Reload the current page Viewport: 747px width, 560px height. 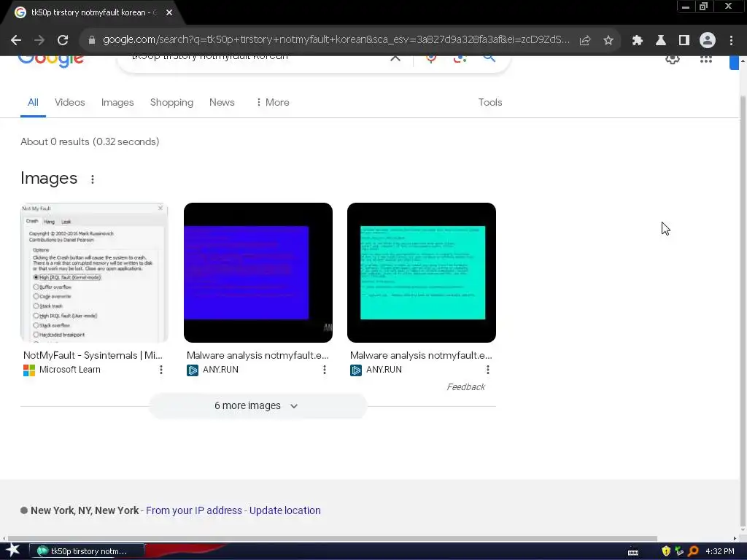pos(63,41)
